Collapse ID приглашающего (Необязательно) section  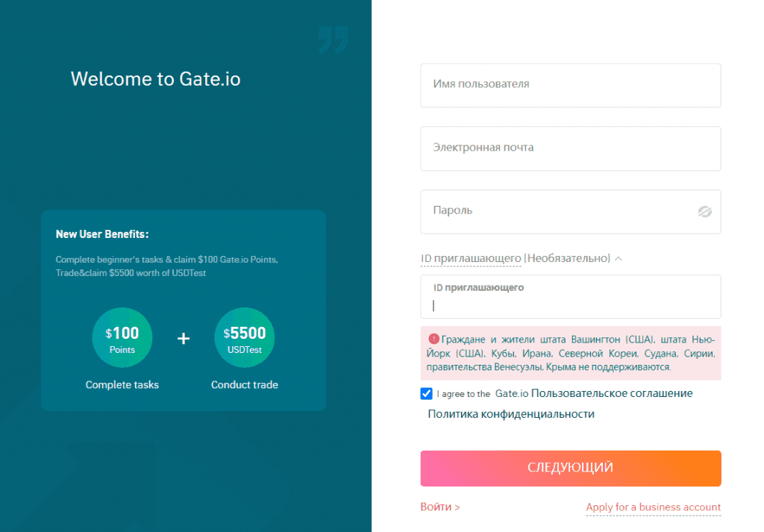[x=522, y=258]
